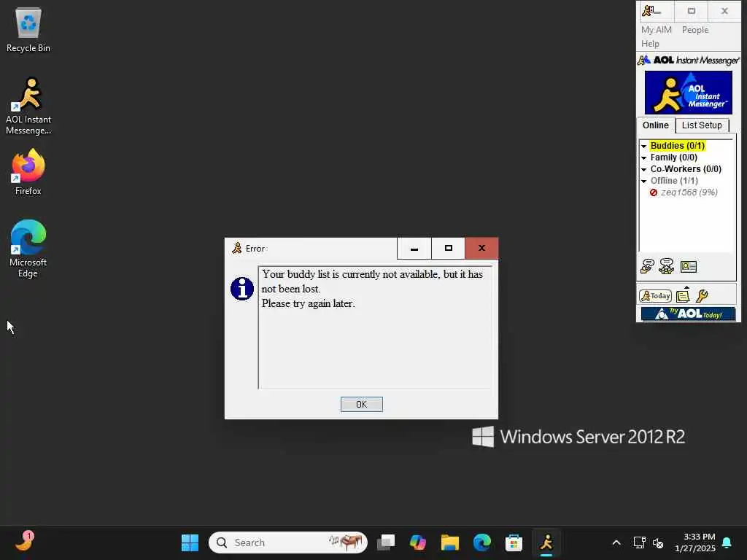
Task: Click the blue info icon in Error dialog
Action: click(242, 289)
